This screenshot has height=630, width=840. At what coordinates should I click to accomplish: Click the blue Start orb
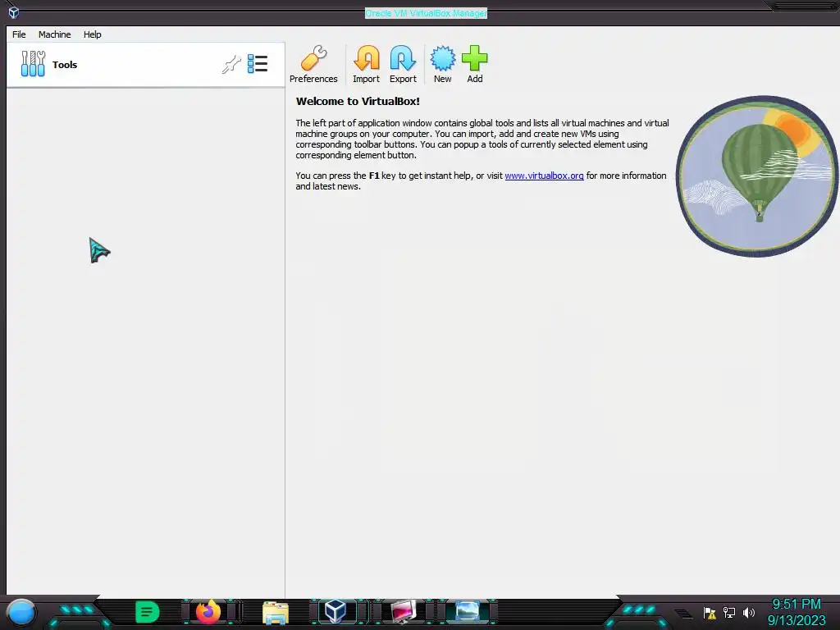[x=21, y=612]
